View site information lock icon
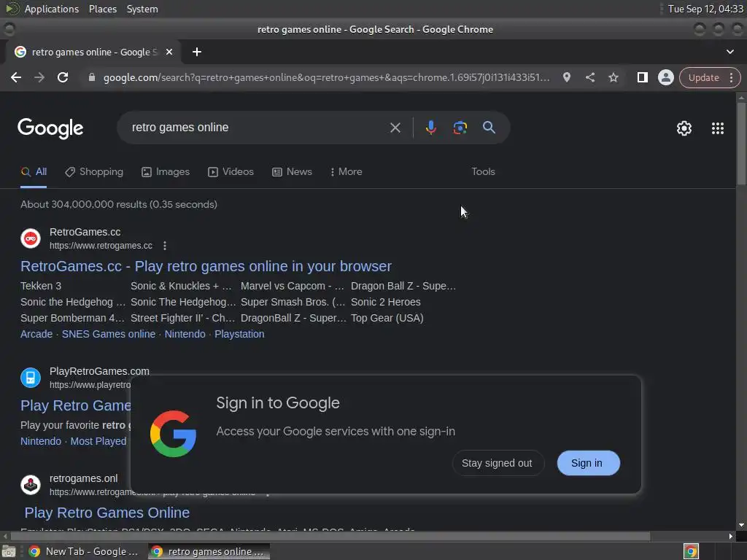Viewport: 747px width, 560px height. (x=92, y=77)
